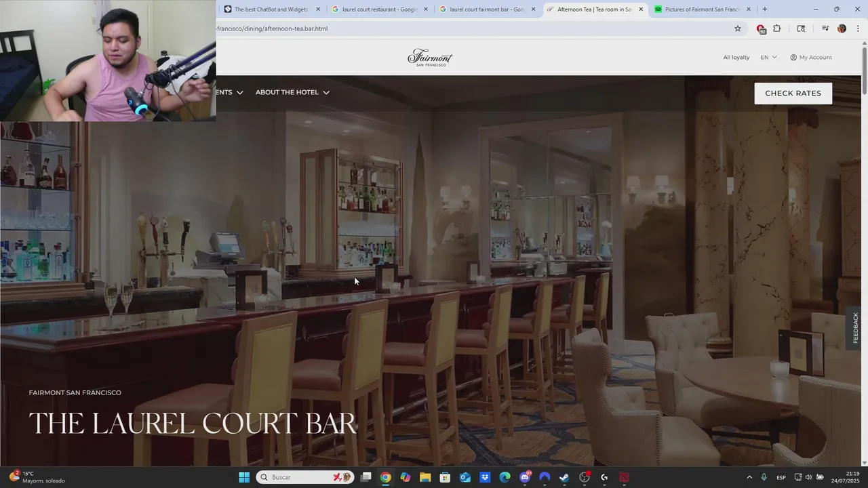
Task: Open the Chrome three-dot menu
Action: pyautogui.click(x=857, y=28)
